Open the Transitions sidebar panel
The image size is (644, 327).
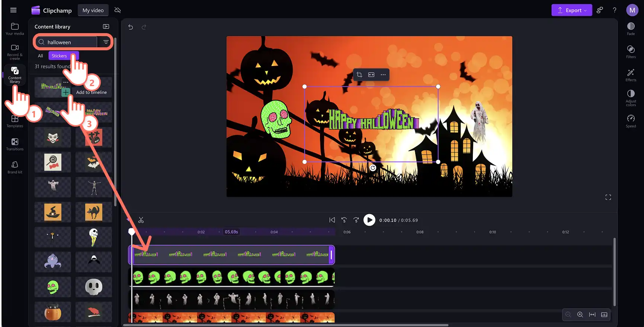click(15, 144)
